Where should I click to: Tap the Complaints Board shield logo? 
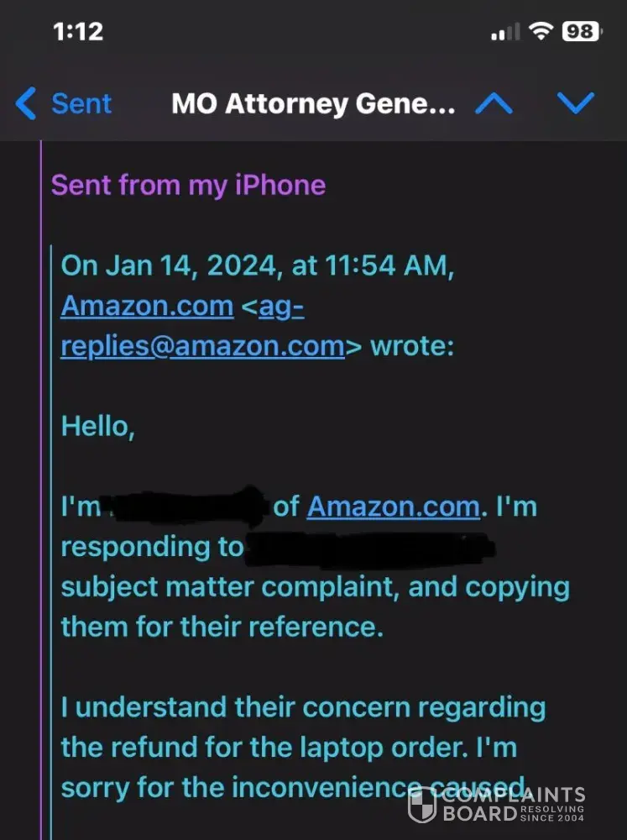click(421, 806)
